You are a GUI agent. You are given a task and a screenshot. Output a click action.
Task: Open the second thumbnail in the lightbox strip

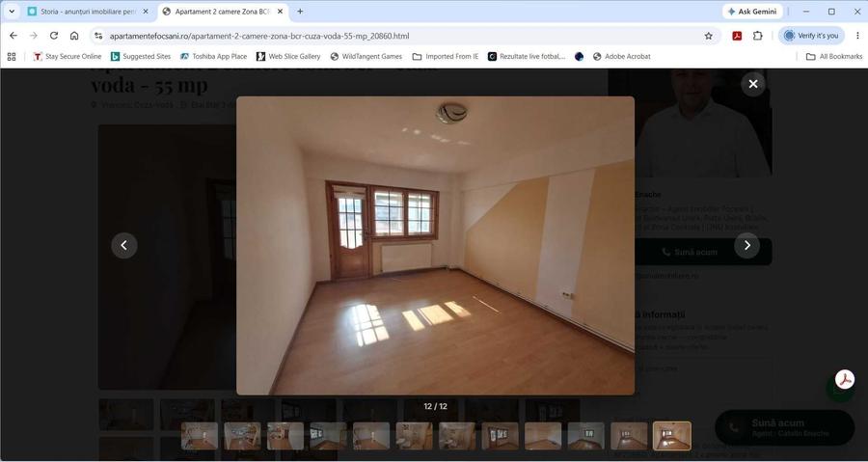coord(242,436)
